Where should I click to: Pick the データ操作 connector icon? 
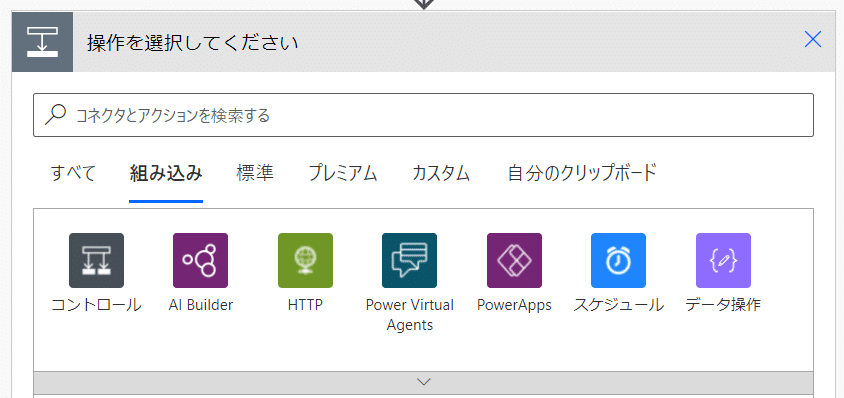[723, 261]
